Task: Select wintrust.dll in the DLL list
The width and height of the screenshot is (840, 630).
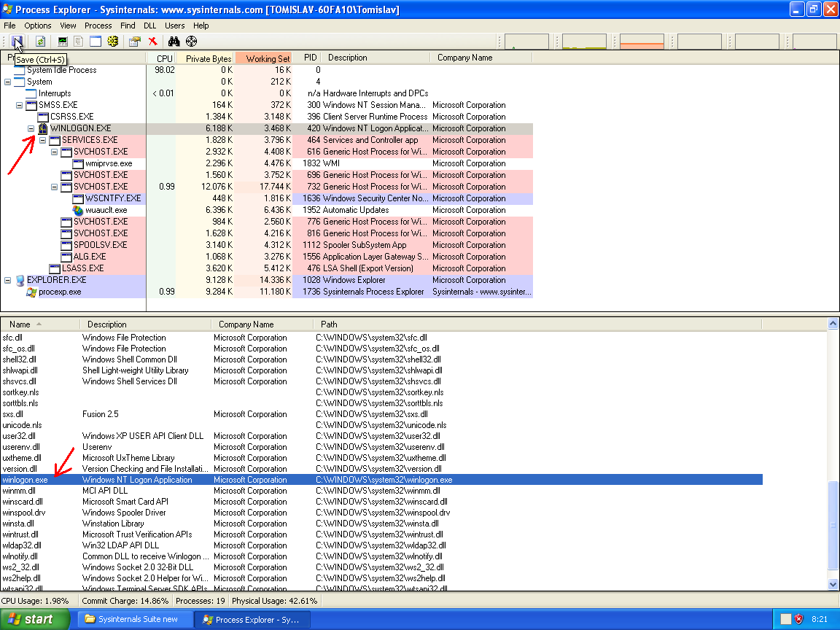Action: [381, 534]
